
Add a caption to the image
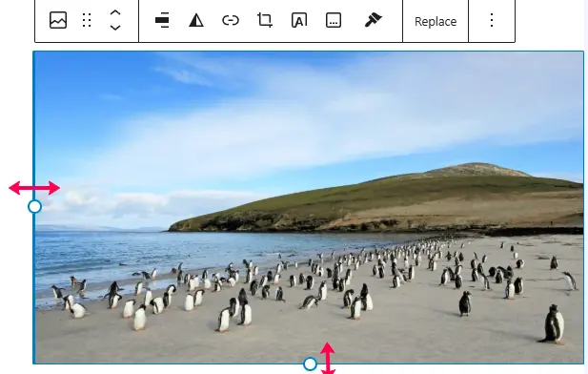click(x=334, y=20)
